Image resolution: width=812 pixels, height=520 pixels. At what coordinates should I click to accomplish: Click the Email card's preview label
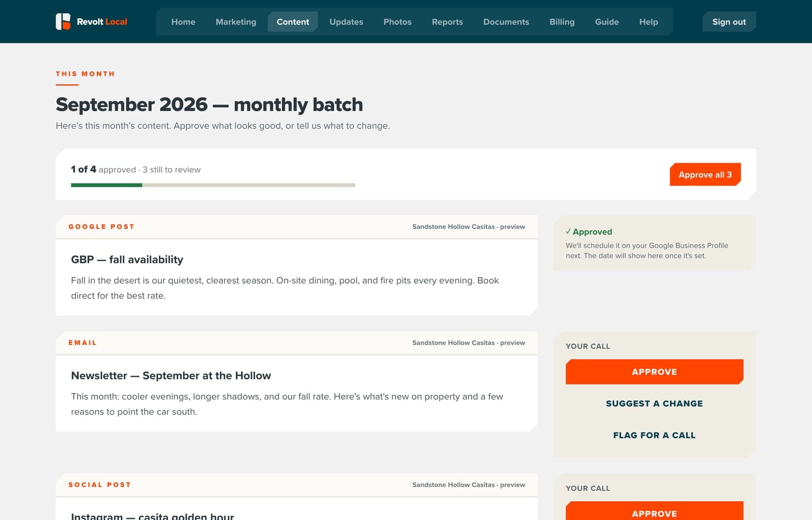(x=468, y=343)
